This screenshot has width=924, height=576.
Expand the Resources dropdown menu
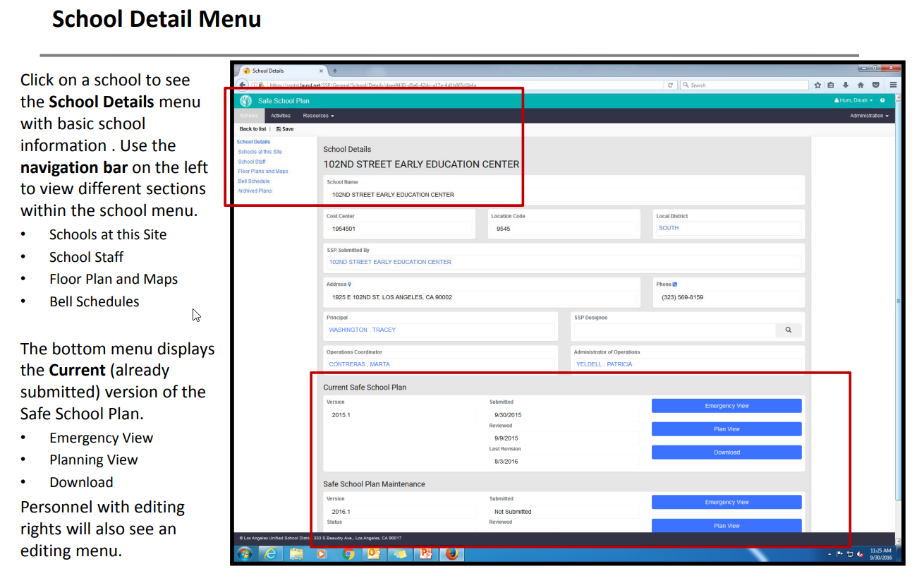pos(318,116)
